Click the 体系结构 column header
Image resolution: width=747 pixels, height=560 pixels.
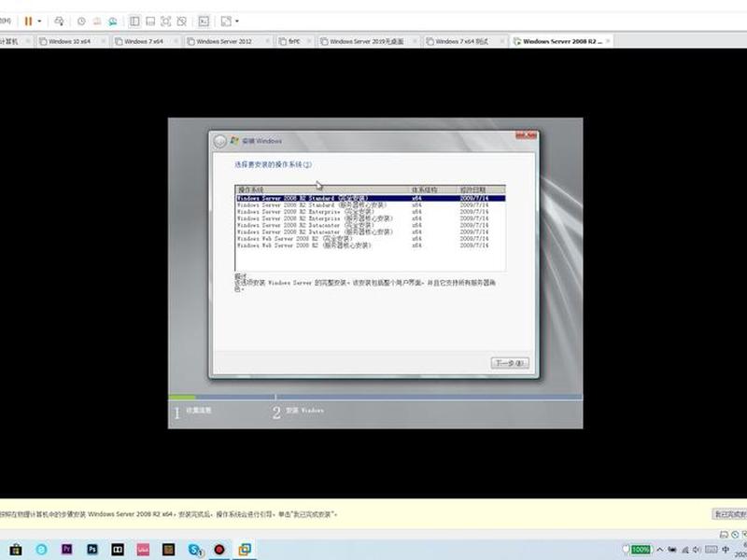[433, 189]
